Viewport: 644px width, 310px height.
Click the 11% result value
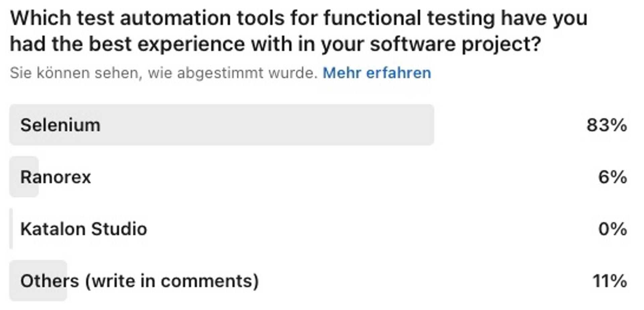coord(609,281)
